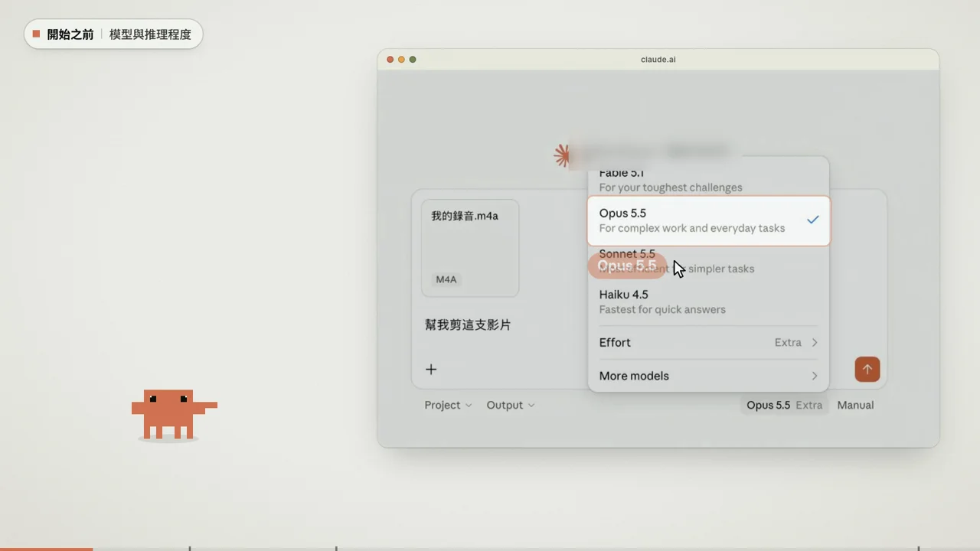Click the 開始之前 chapter label
The height and width of the screenshot is (551, 980).
pos(70,34)
